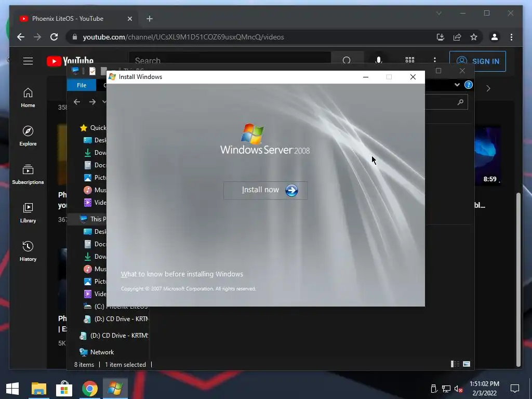This screenshot has height=399, width=532.
Task: Click YouTube channel tabs right arrow
Action: (488, 88)
